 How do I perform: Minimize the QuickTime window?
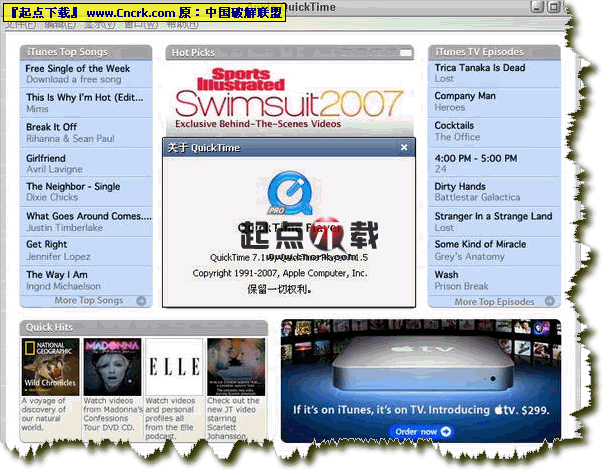click(537, 7)
